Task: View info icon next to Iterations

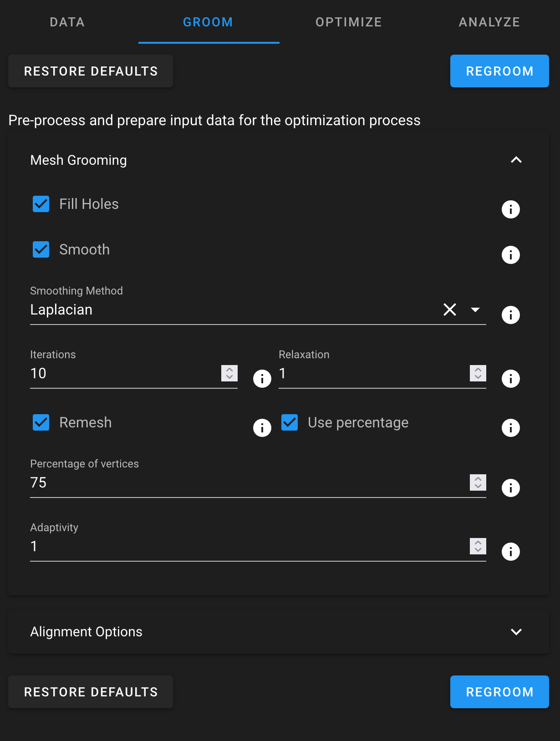Action: 262,379
